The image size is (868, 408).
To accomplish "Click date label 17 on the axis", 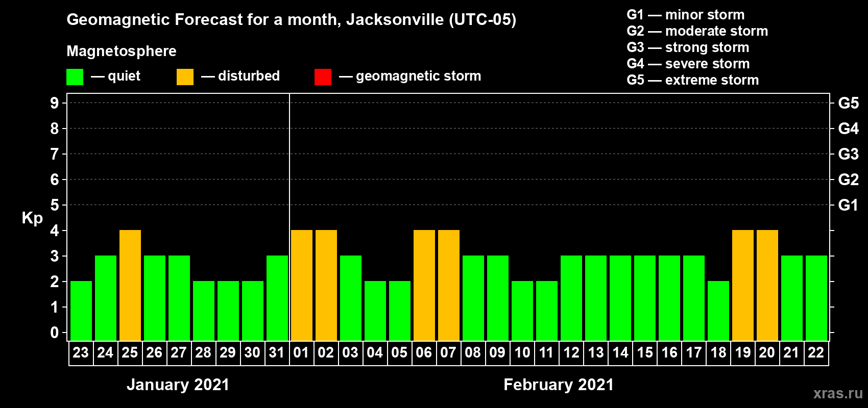I will pos(694,352).
